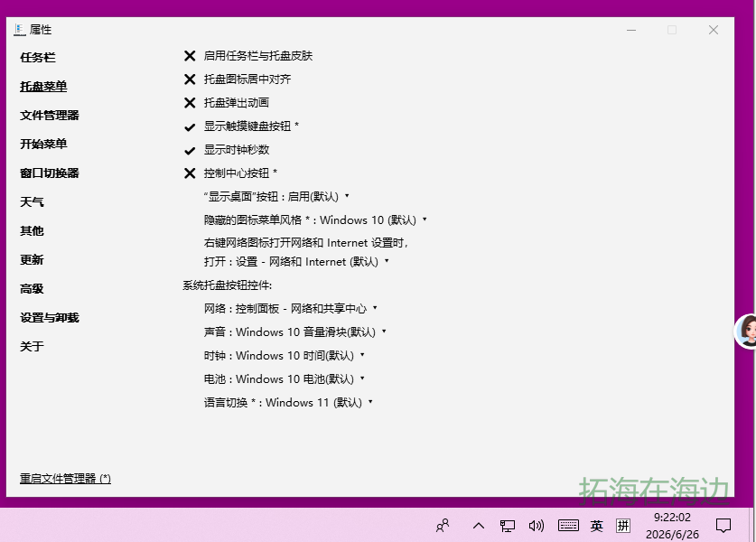Screen dimensions: 756x542
Task: Enable 启用任务栏与托盘皮肤 option
Action: (248, 56)
